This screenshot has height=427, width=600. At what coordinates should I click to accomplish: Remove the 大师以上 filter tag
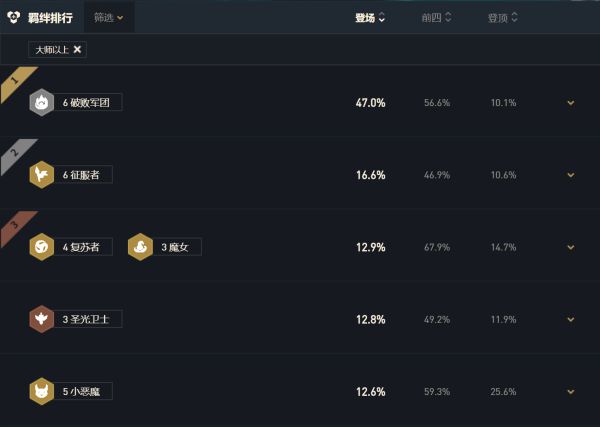pos(77,49)
